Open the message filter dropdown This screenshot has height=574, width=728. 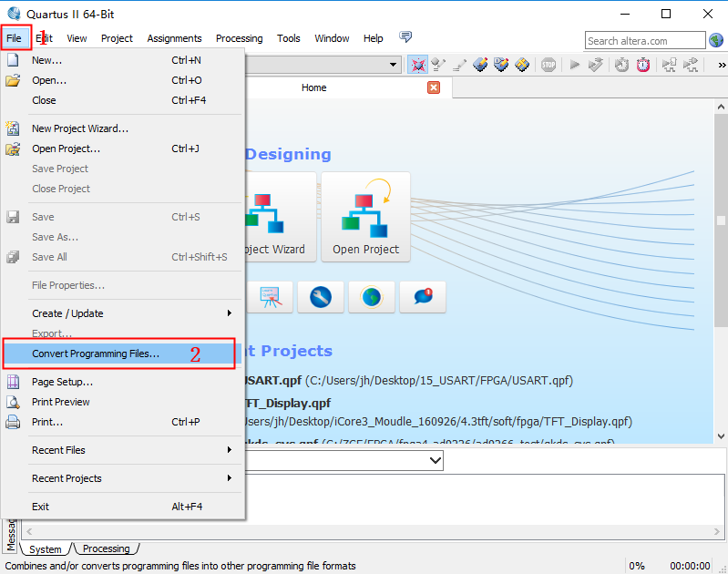pyautogui.click(x=434, y=461)
